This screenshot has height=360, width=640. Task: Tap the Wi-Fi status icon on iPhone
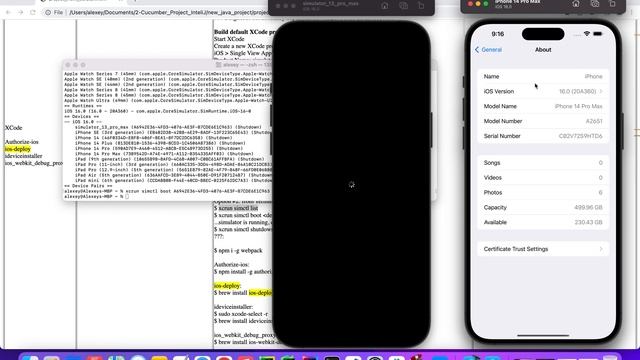[587, 34]
